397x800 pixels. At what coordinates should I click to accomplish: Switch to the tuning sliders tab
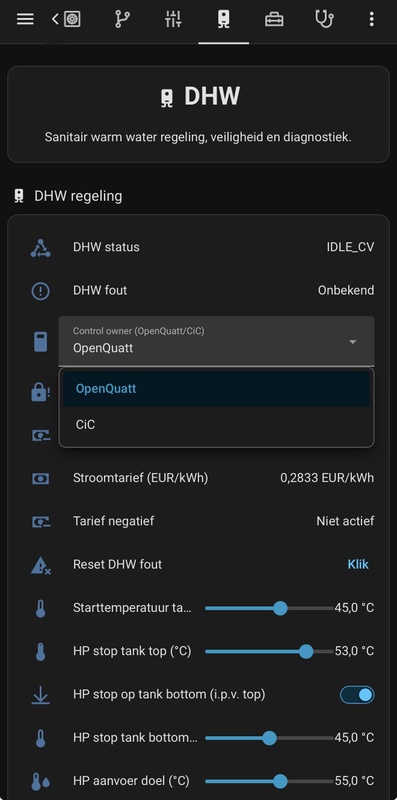(x=173, y=19)
